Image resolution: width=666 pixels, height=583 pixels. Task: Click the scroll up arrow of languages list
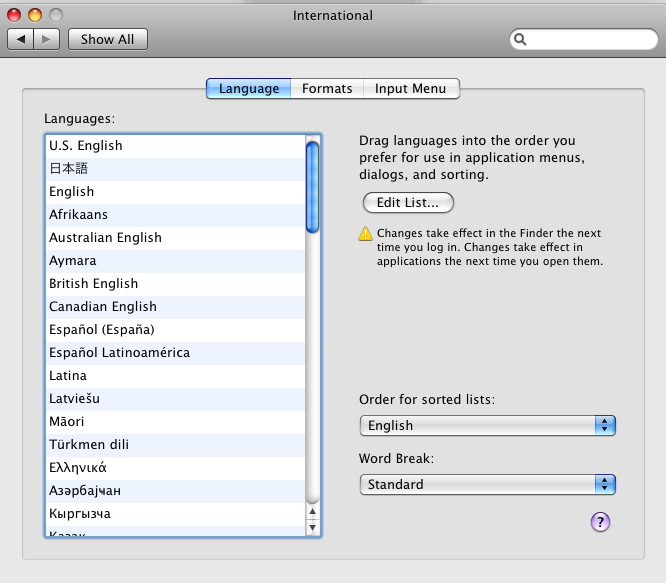tap(313, 512)
